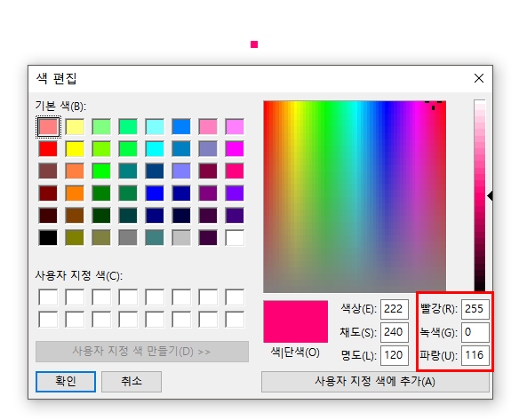
Task: Select the maroon swatch in fourth row
Action: [x=48, y=194]
